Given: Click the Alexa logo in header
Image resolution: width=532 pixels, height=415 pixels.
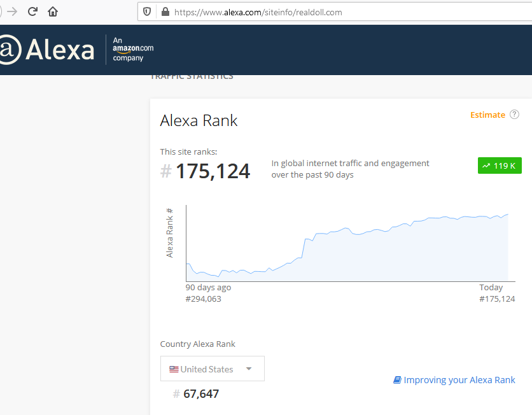Looking at the screenshot, I should tap(46, 50).
